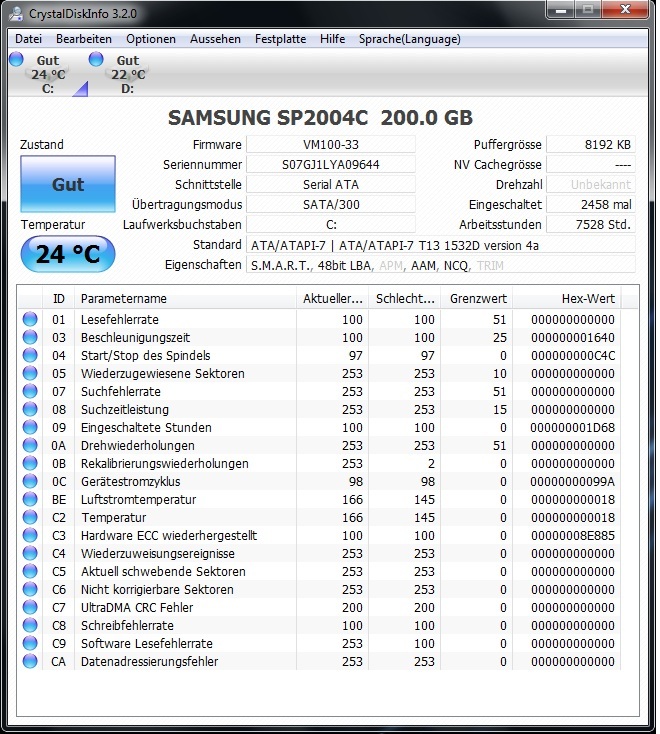Click the status orb for Start/Stop des Spindels

point(30,355)
